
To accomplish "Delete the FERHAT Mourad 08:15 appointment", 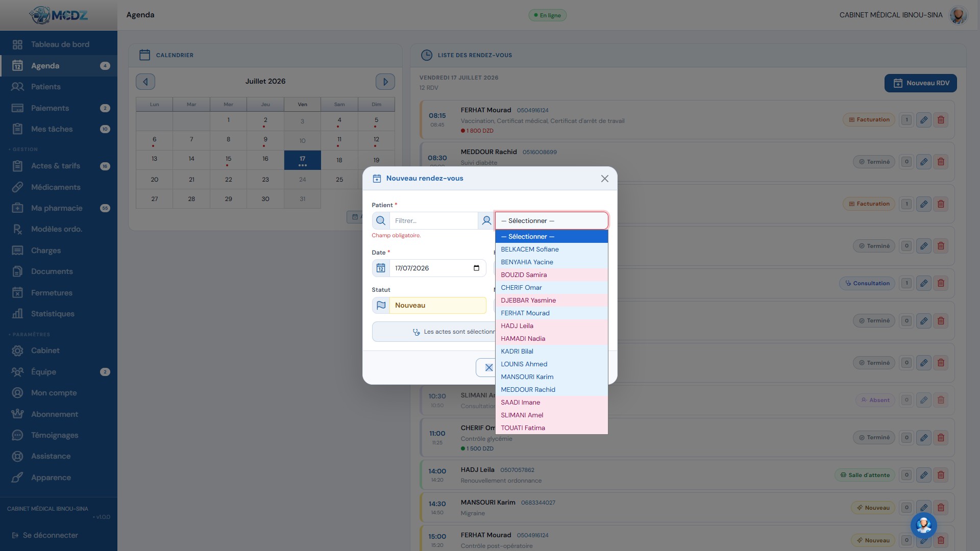I will click(941, 120).
